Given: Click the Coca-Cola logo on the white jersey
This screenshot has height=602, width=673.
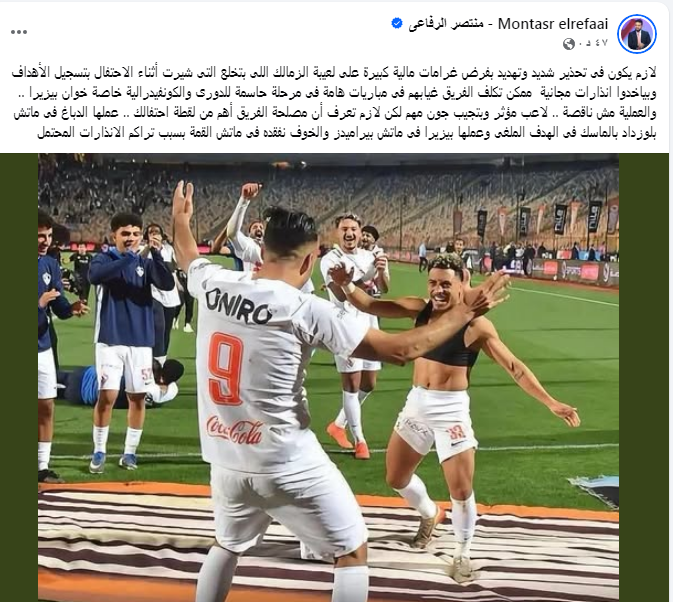Looking at the screenshot, I should pyautogui.click(x=234, y=430).
